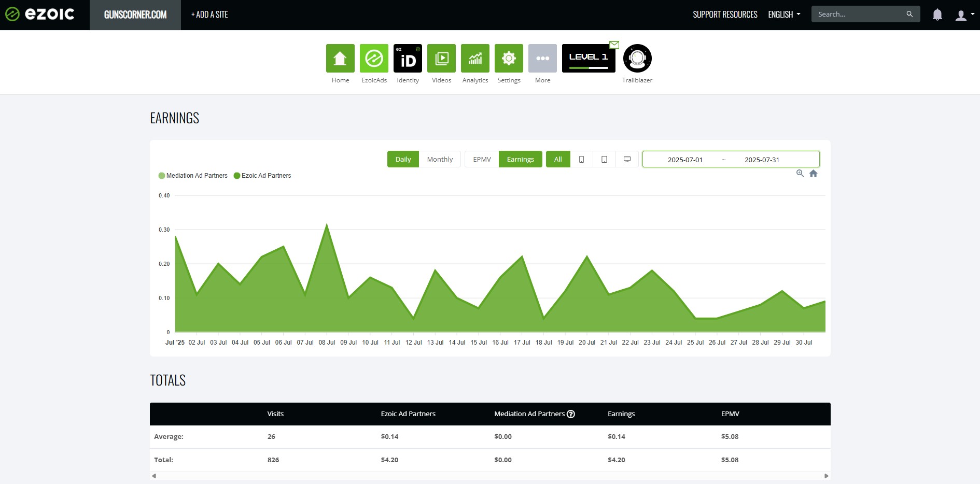Image resolution: width=980 pixels, height=484 pixels.
Task: Click + ADD A SITE
Action: point(209,15)
